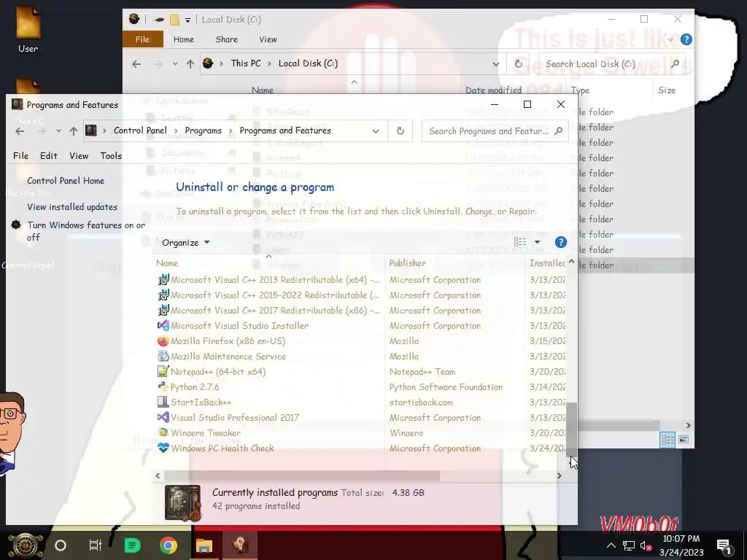Click horizontal scrollbar thumb in programs list
The width and height of the screenshot is (747, 560).
coord(301,475)
